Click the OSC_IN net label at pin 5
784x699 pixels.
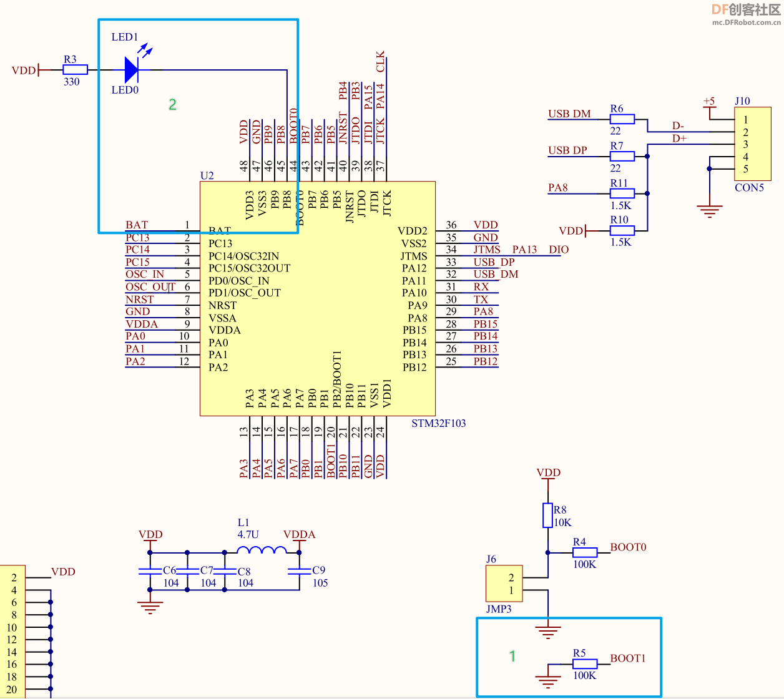pyautogui.click(x=145, y=275)
